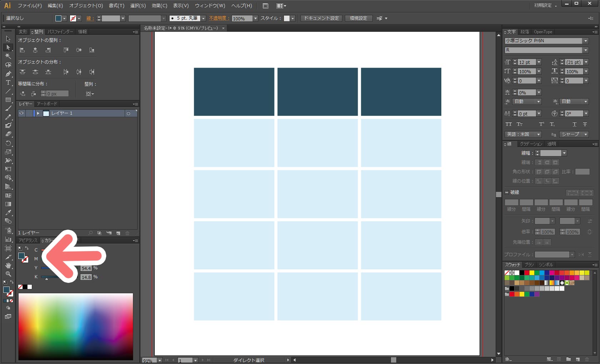
Task: Click vertical distribute center icon
Action: pos(35,72)
